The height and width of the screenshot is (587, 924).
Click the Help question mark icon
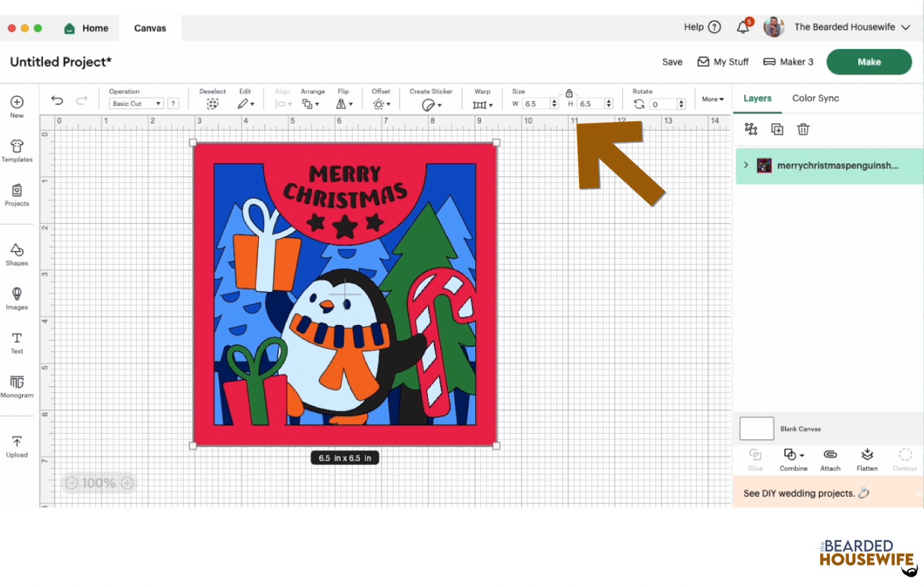pos(714,27)
